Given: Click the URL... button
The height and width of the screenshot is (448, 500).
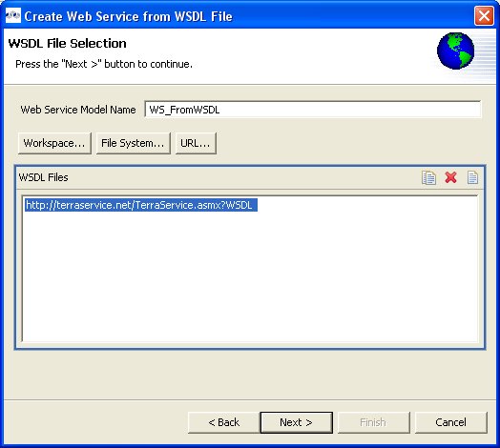Looking at the screenshot, I should [x=196, y=143].
